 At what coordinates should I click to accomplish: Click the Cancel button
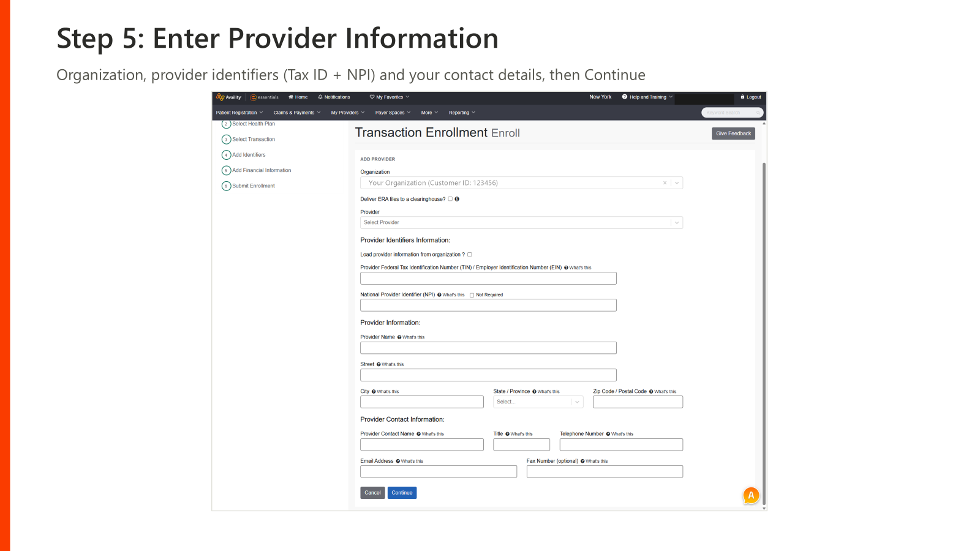point(372,493)
